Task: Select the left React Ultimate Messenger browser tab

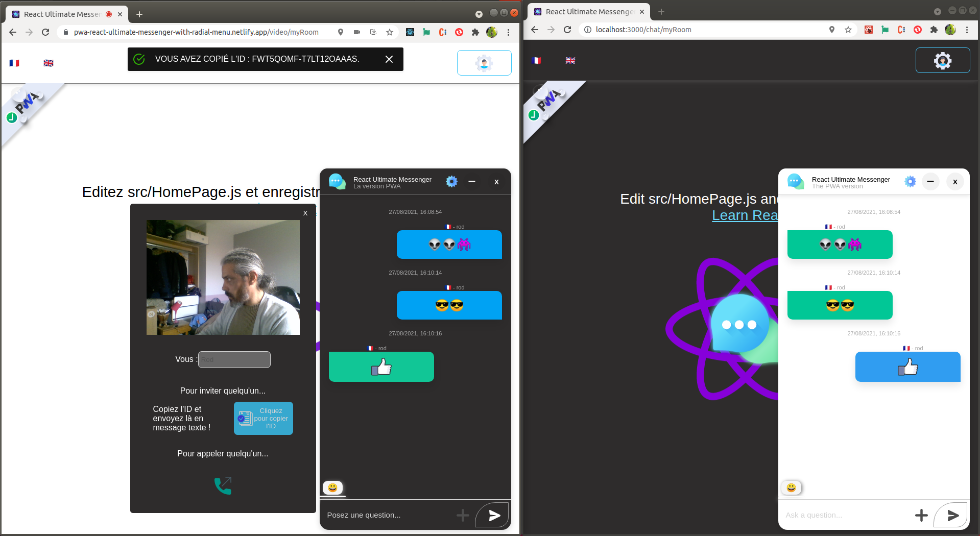Action: click(x=61, y=14)
